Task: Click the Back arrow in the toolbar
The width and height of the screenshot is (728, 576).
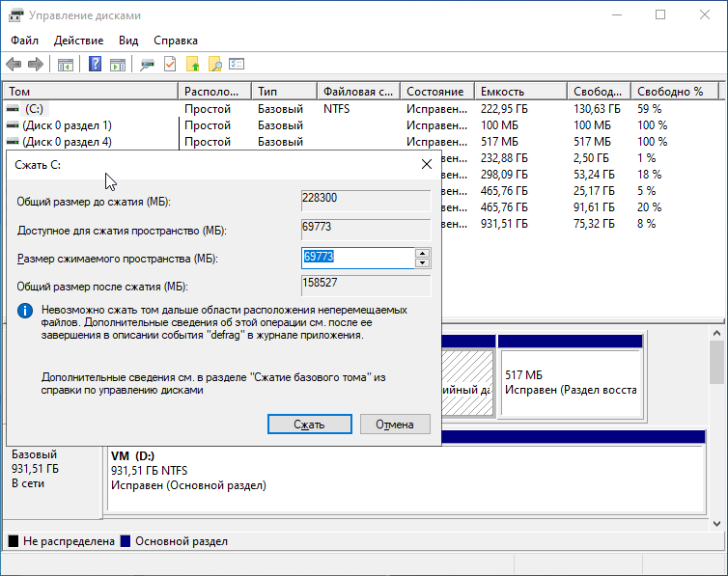Action: pos(14,64)
